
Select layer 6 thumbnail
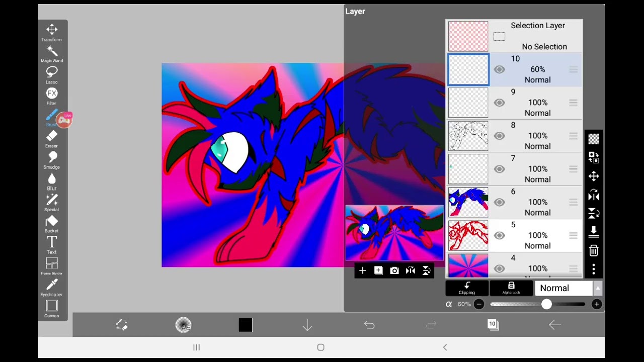click(x=468, y=202)
